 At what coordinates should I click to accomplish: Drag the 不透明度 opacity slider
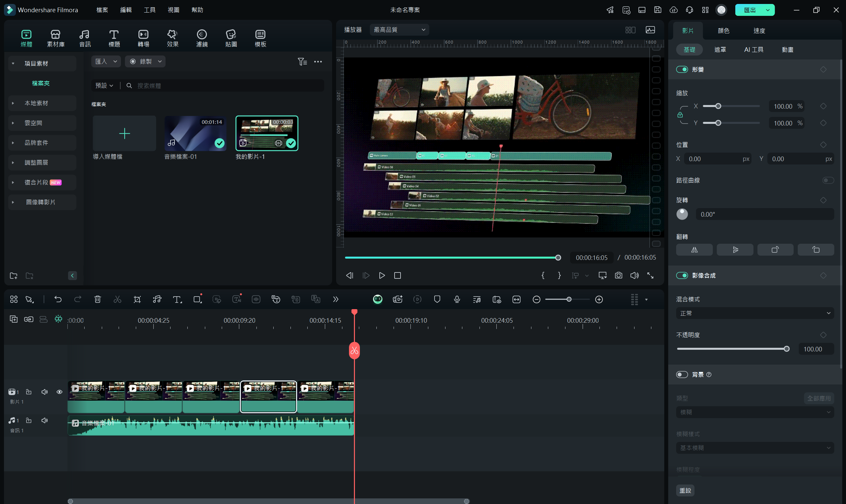click(x=787, y=348)
